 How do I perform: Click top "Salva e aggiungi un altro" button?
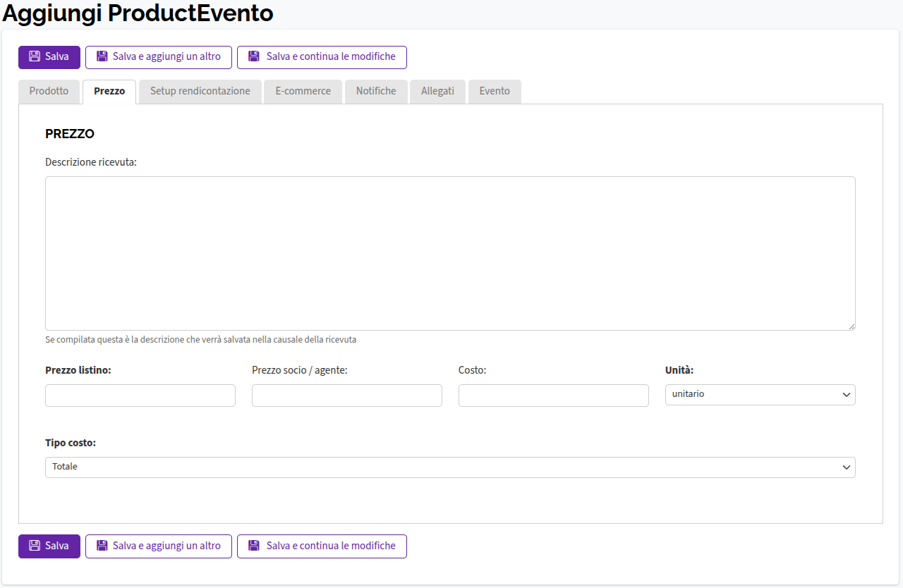(159, 57)
